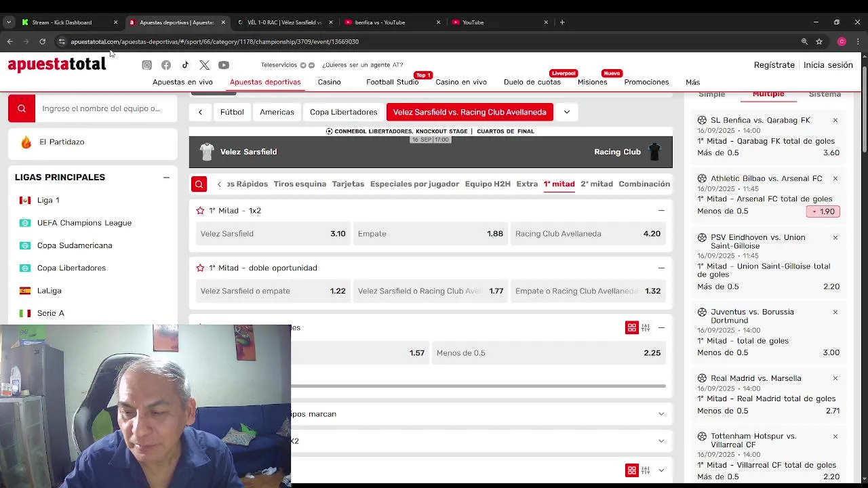Switch to the 1° mitad market tab

(559, 184)
